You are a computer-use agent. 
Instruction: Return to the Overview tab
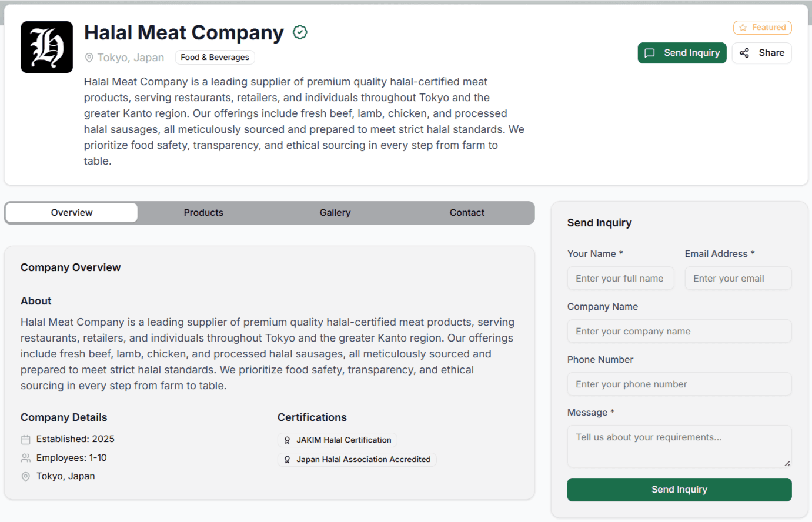click(71, 212)
